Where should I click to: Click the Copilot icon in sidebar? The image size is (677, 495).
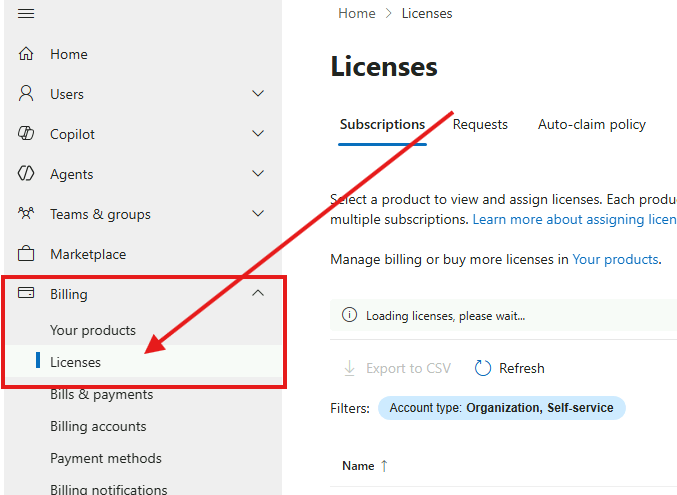[x=26, y=133]
